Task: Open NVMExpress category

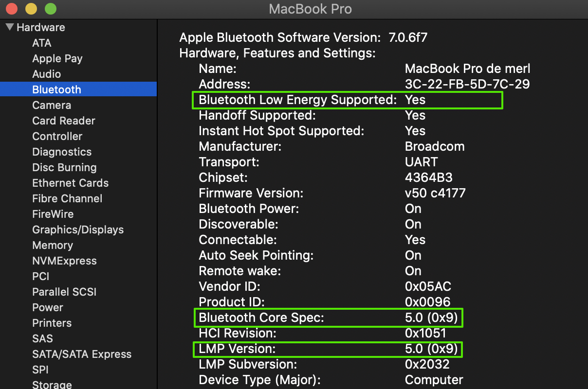Action: point(64,261)
